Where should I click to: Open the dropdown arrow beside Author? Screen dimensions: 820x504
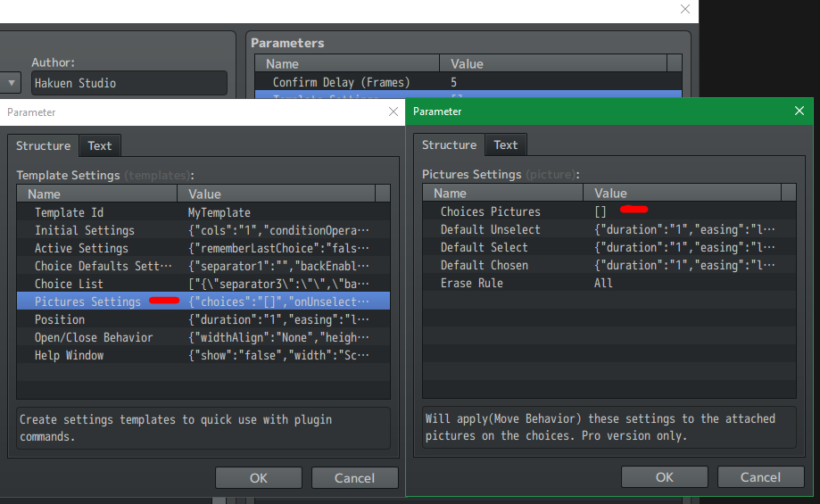(x=12, y=83)
